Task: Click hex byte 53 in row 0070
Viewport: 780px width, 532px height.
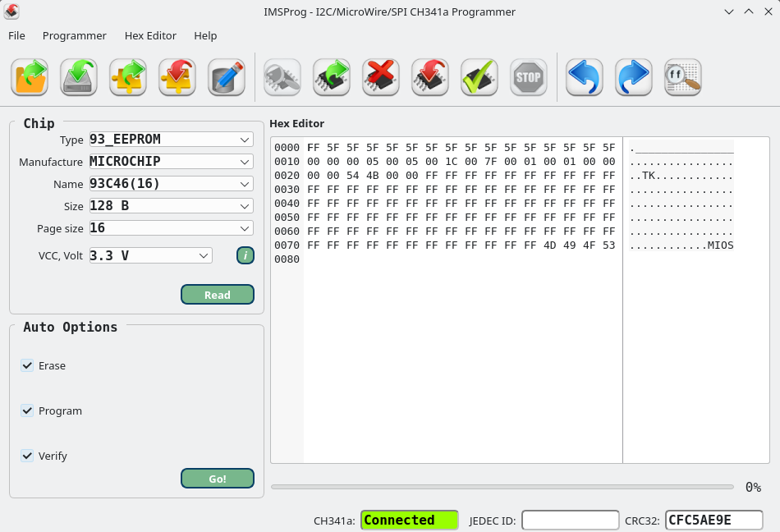Action: [x=609, y=245]
